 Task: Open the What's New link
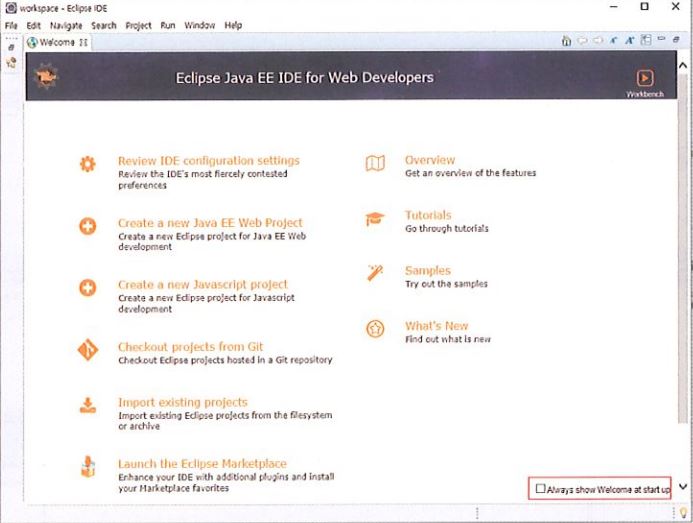437,326
